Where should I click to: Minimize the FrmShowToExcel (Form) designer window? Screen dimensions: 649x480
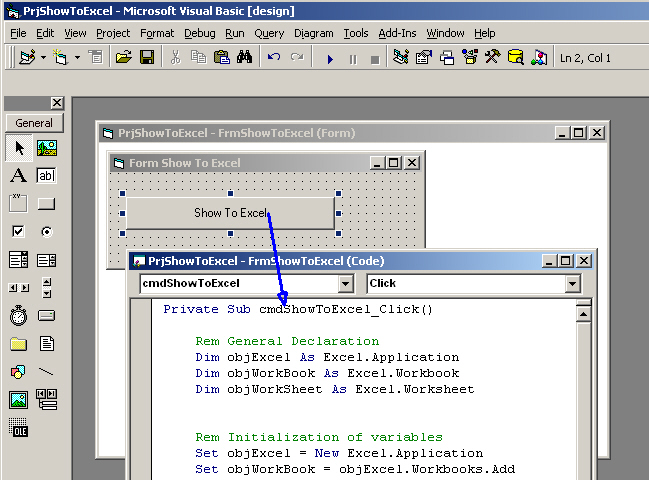562,133
